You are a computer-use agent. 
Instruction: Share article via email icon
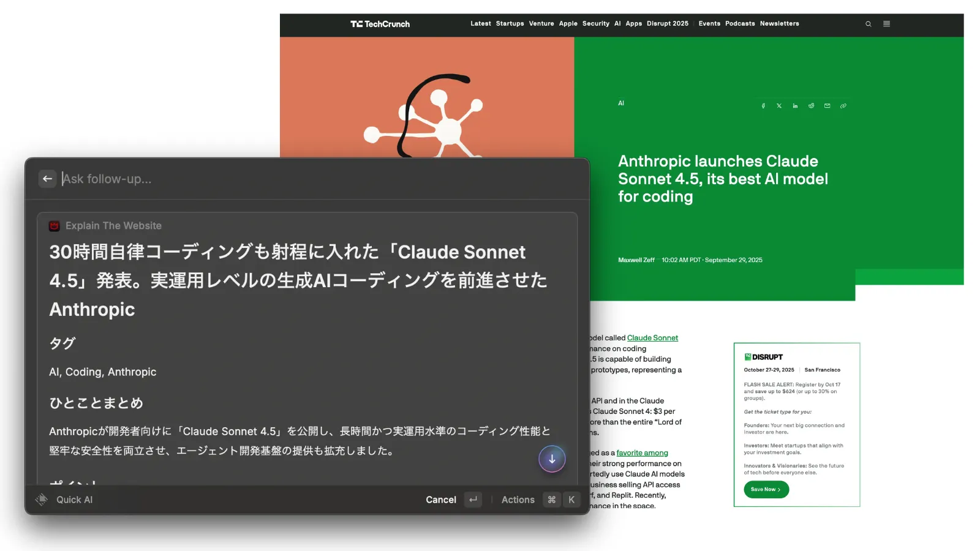(827, 106)
